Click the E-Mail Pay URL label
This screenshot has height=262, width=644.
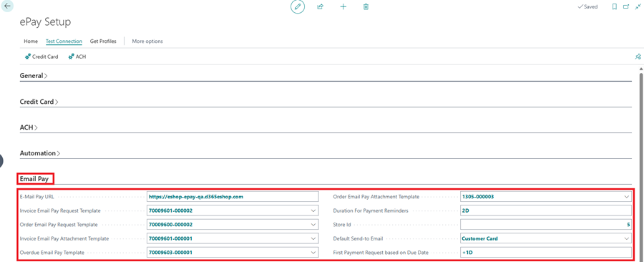click(37, 197)
